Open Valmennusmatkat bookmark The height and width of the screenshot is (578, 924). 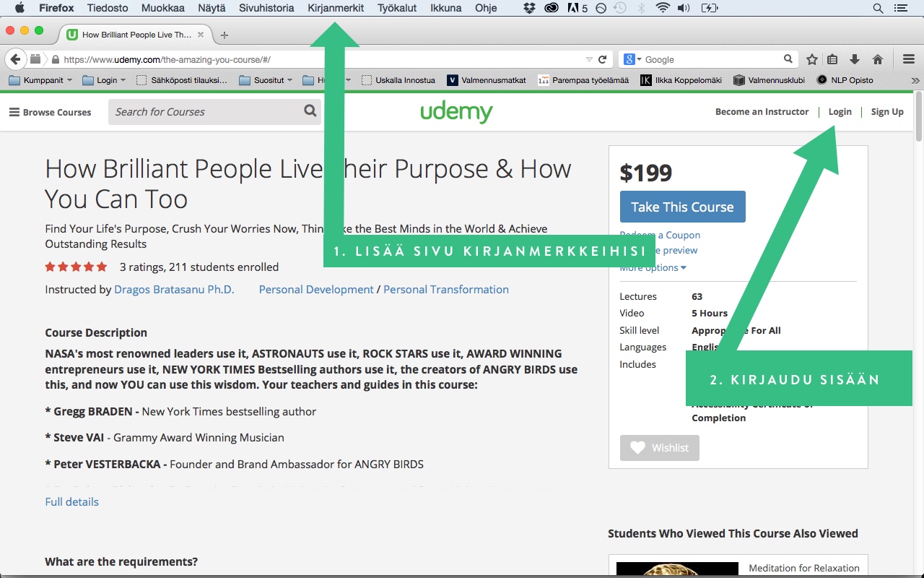(487, 80)
